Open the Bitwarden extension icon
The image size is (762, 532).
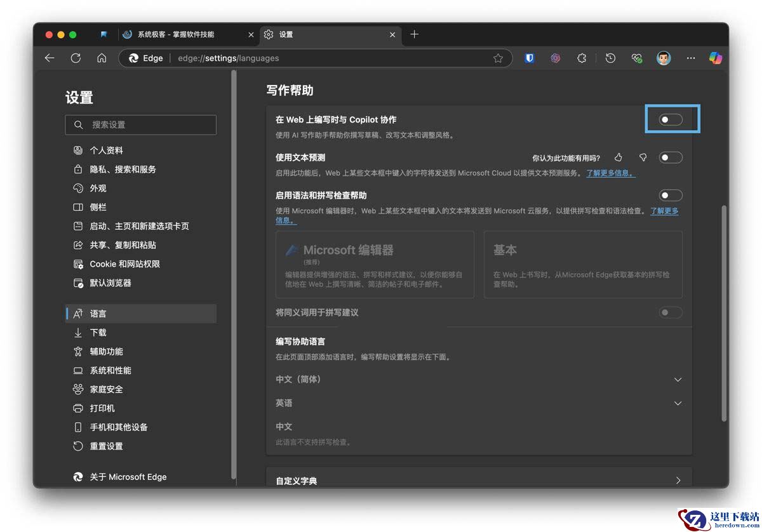click(530, 58)
